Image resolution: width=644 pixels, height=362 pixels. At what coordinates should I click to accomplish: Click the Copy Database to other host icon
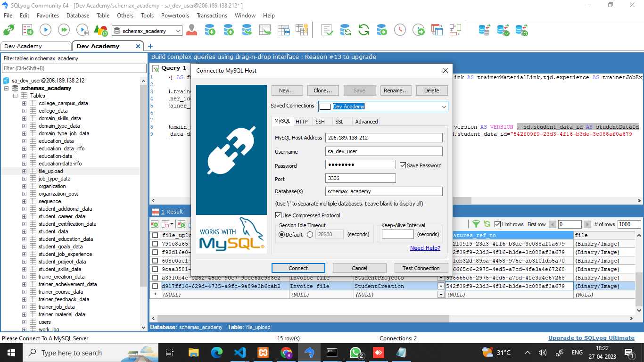click(x=247, y=31)
